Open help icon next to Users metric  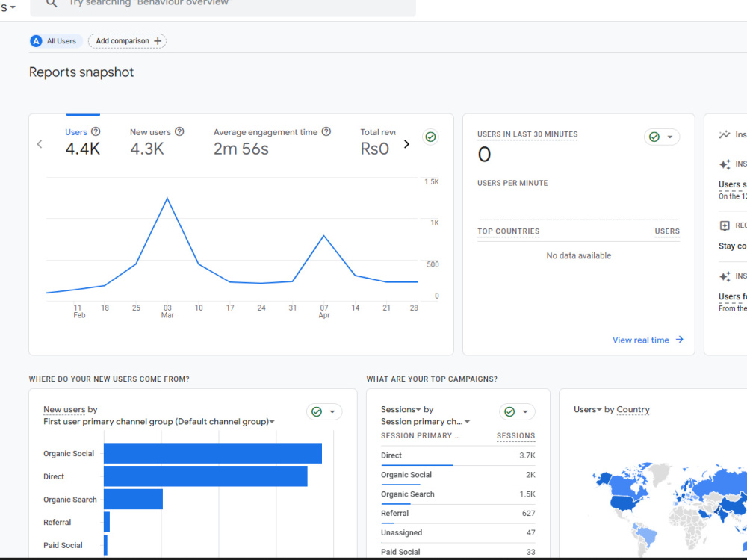(x=96, y=131)
